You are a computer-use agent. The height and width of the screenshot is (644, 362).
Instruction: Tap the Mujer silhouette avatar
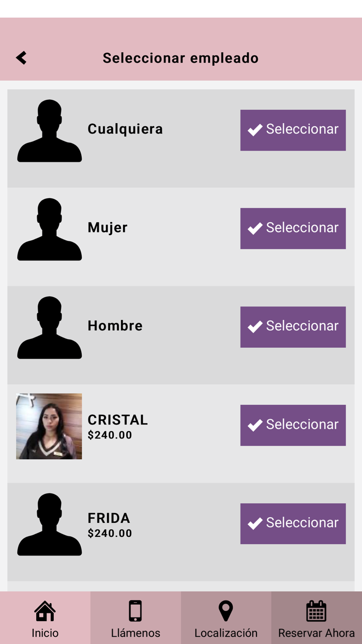click(x=49, y=229)
